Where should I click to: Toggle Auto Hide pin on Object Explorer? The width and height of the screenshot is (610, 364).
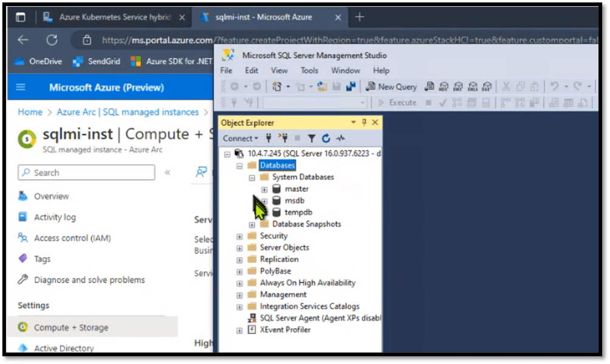364,123
